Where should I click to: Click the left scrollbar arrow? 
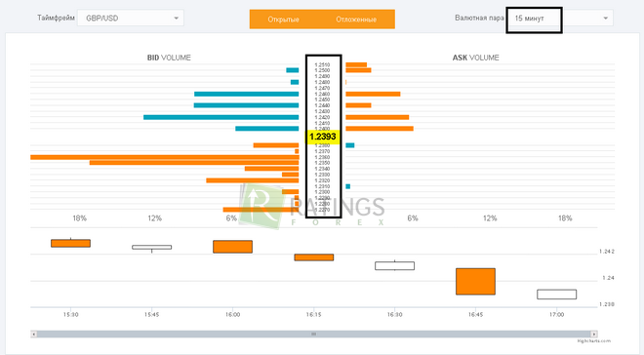[x=34, y=335]
